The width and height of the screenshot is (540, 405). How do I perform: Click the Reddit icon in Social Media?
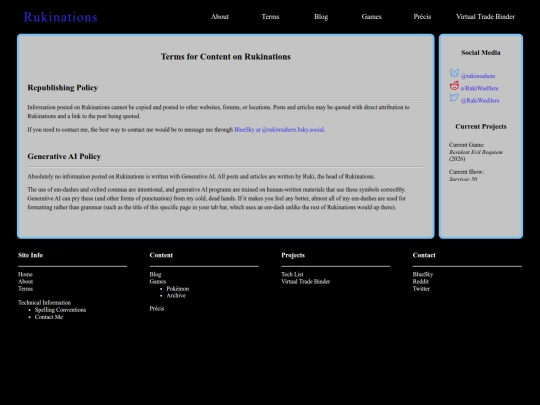tap(454, 85)
